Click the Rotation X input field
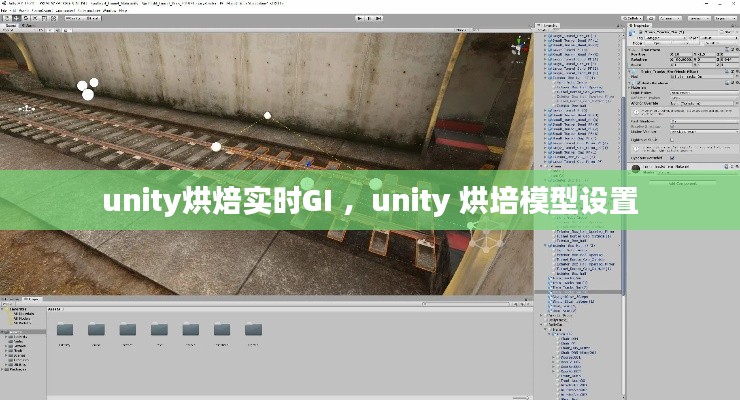Image resolution: width=740 pixels, height=400 pixels. [x=683, y=59]
